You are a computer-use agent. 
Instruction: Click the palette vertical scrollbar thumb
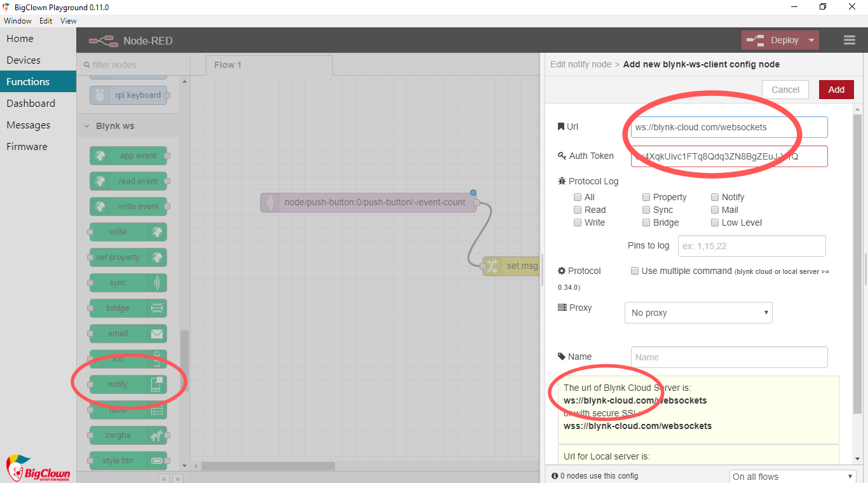pyautogui.click(x=186, y=362)
